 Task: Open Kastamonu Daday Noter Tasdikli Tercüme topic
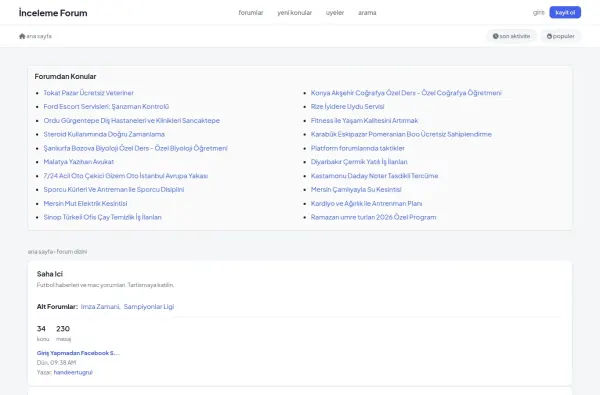pos(374,176)
